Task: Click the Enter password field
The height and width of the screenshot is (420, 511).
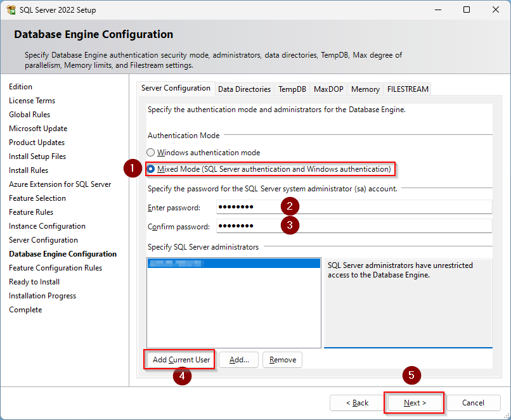Action: click(x=354, y=207)
